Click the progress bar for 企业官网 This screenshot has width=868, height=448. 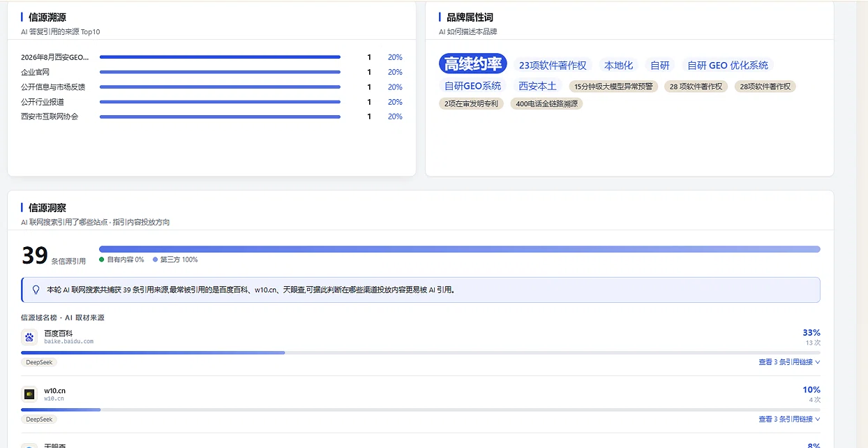(220, 72)
